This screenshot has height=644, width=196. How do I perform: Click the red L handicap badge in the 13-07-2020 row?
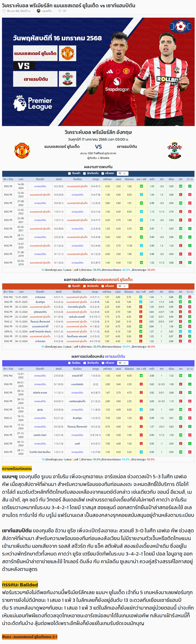pos(181,246)
